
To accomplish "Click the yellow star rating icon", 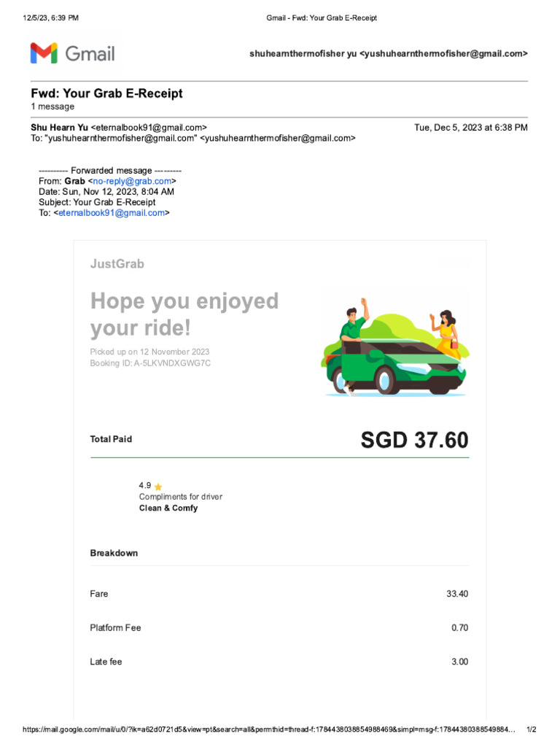I will [158, 486].
